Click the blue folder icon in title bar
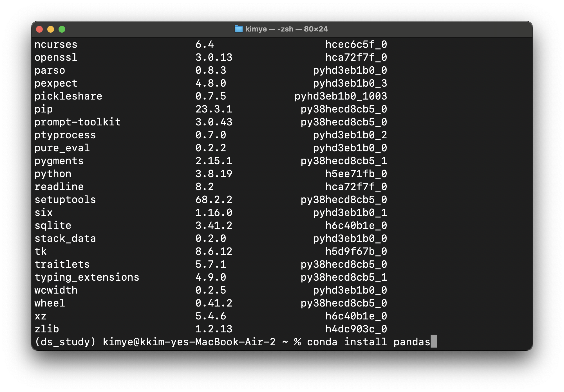 [238, 29]
